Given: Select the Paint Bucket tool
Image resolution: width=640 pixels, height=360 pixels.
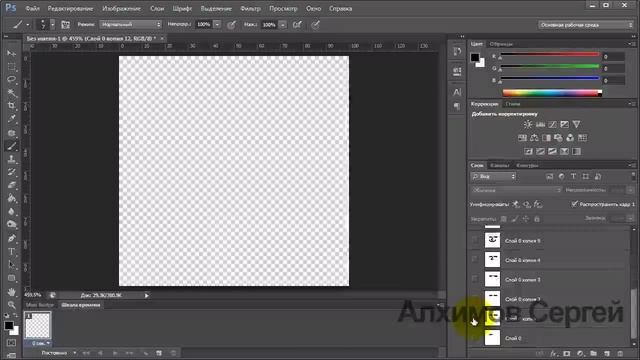Looking at the screenshot, I should [x=11, y=198].
